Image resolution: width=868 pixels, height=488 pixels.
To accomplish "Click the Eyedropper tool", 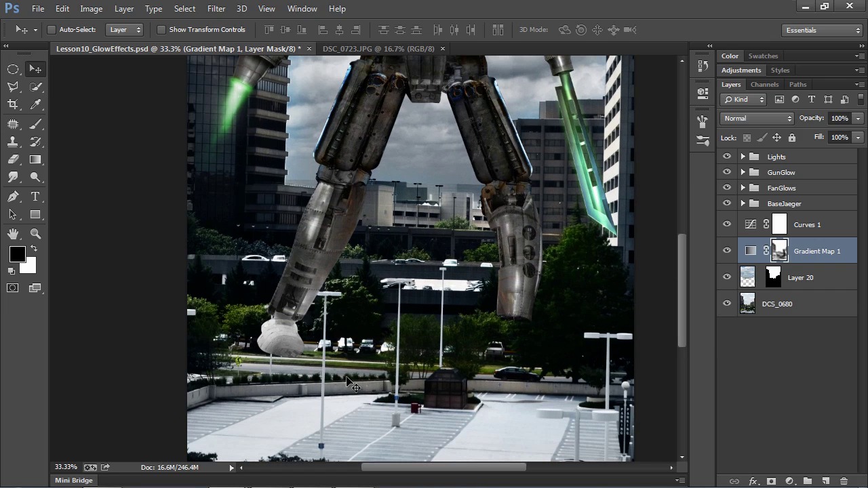I will (x=35, y=104).
